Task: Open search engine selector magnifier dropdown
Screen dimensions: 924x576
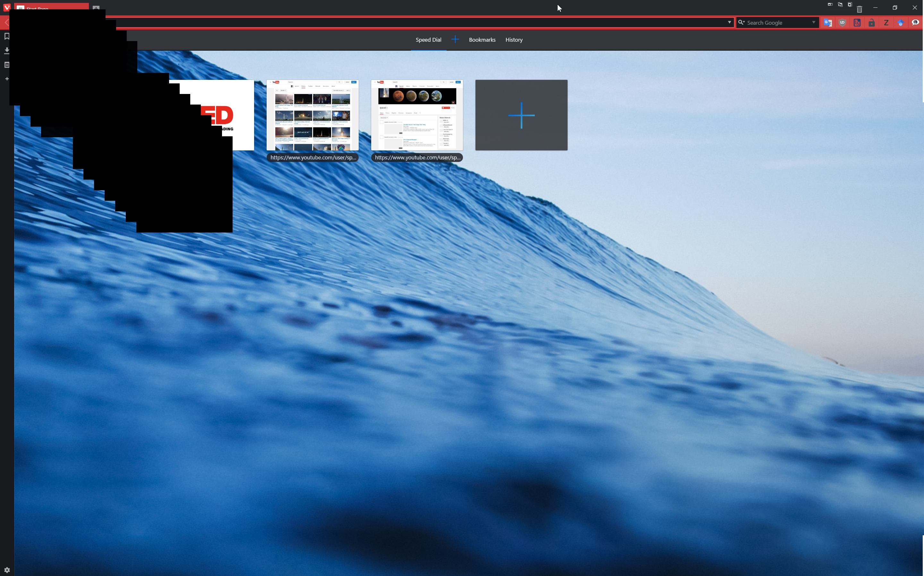Action: tap(741, 22)
